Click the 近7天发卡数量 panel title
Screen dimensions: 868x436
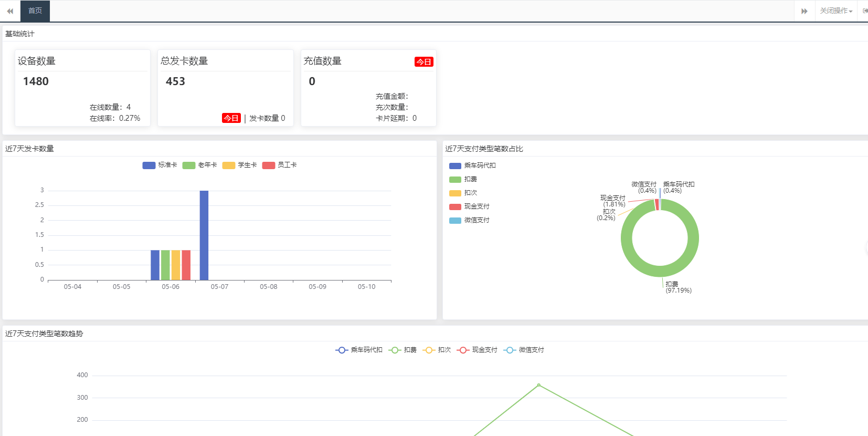click(x=29, y=149)
